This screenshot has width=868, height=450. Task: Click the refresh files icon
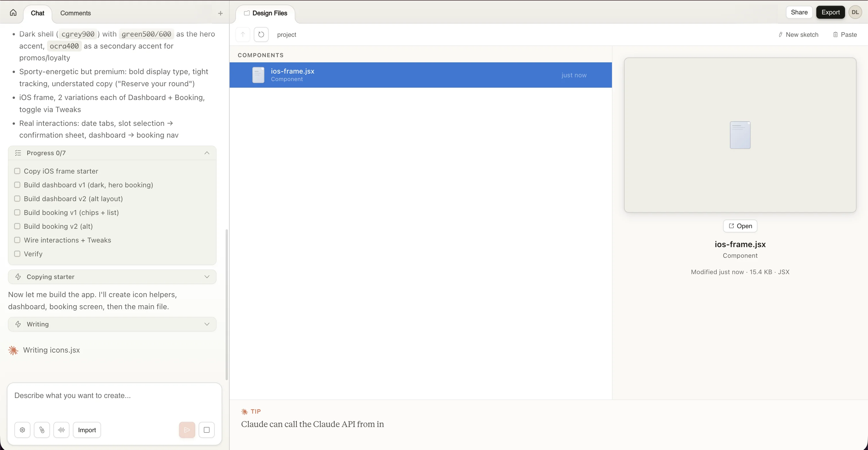tap(261, 34)
